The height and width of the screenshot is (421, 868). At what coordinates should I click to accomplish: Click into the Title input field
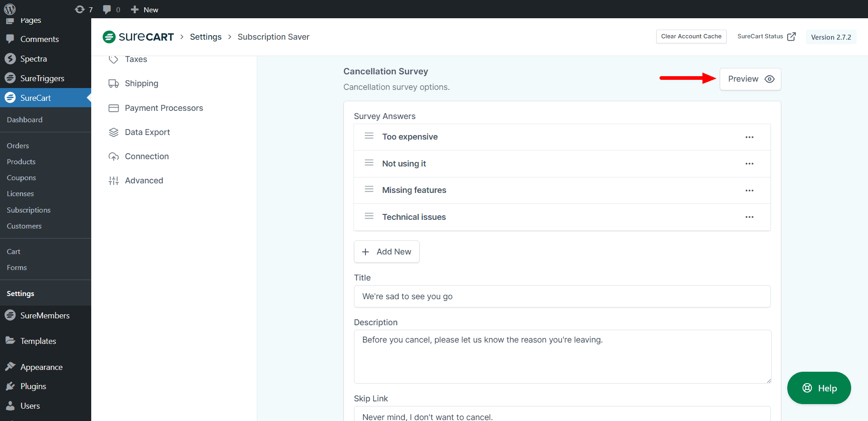(x=562, y=296)
